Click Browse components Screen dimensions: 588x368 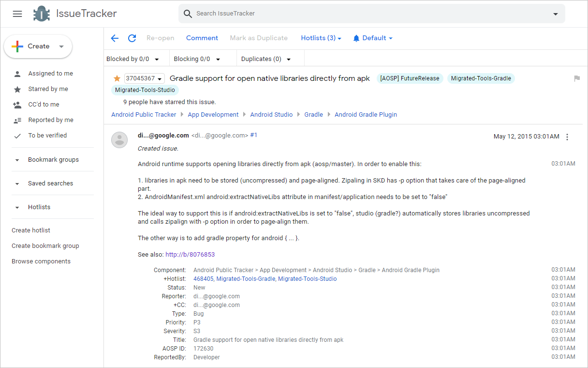[x=41, y=261]
